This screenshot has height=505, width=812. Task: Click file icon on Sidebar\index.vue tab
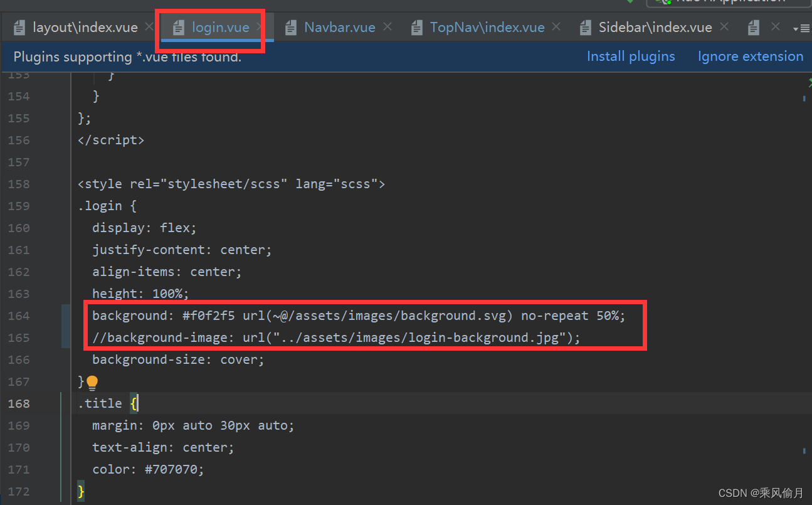pos(586,28)
